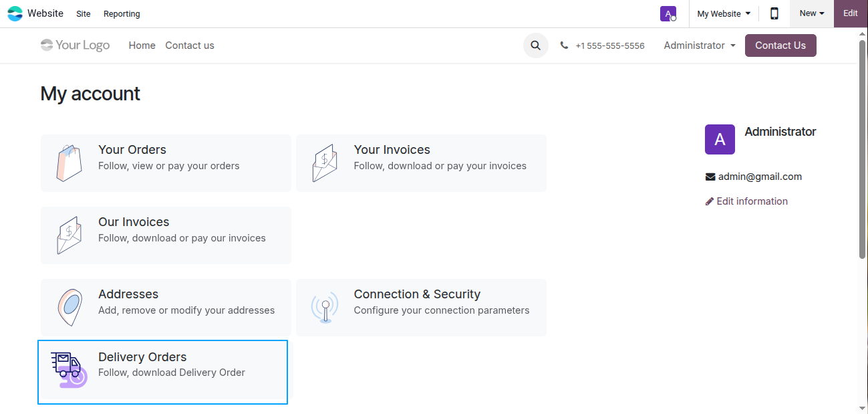Viewport: 868px width, 414px height.
Task: Toggle mobile preview phone icon
Action: coord(774,13)
